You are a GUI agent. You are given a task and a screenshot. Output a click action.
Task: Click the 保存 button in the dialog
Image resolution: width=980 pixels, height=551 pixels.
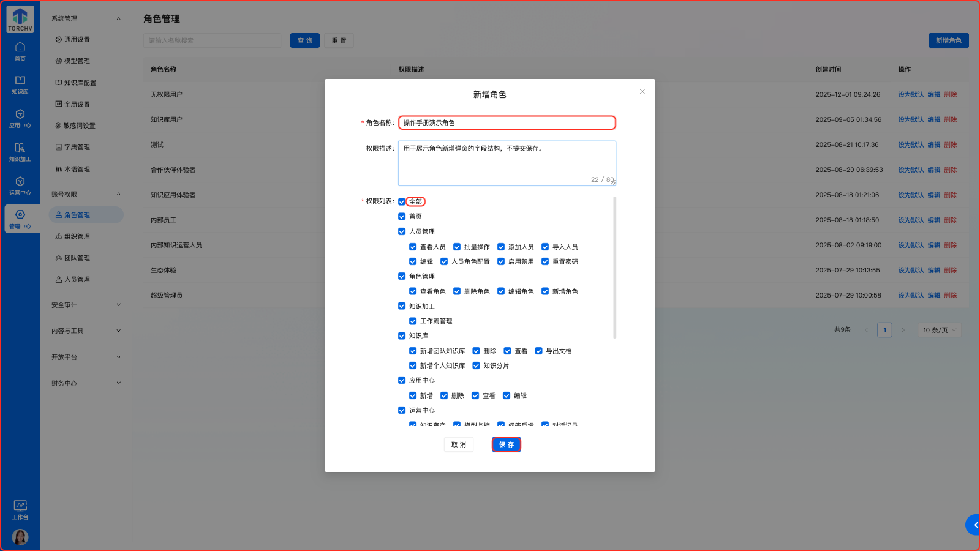[507, 444]
